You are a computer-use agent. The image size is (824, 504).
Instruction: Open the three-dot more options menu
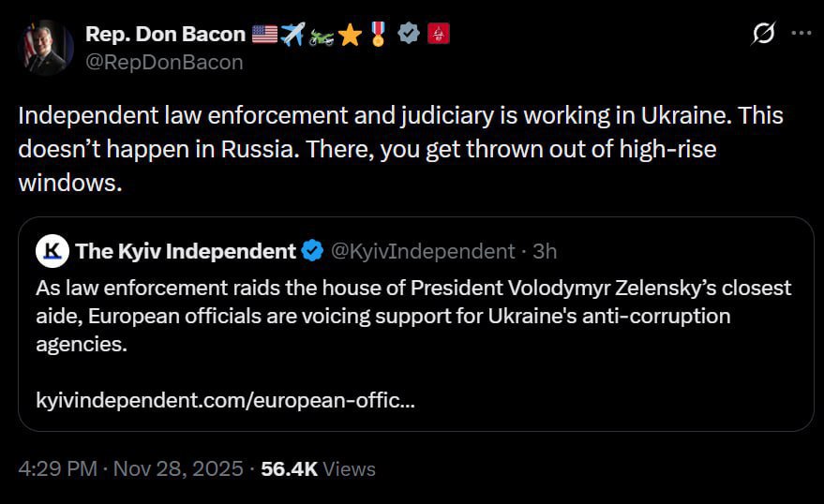point(801,34)
